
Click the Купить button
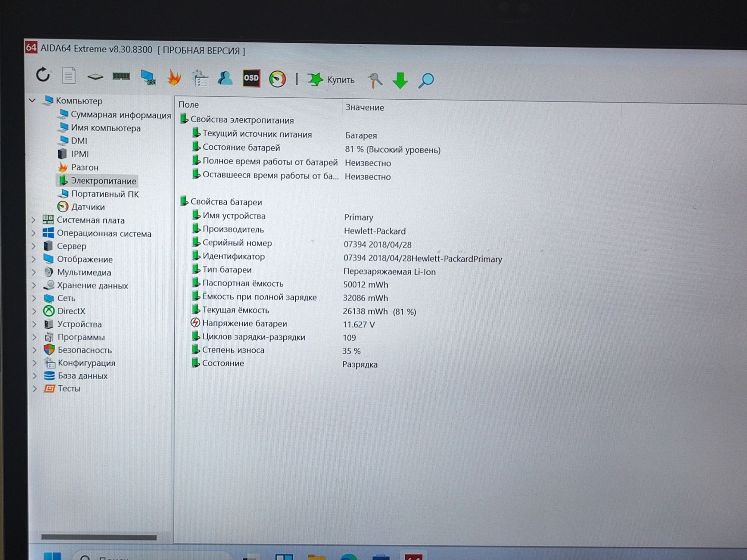(x=331, y=80)
